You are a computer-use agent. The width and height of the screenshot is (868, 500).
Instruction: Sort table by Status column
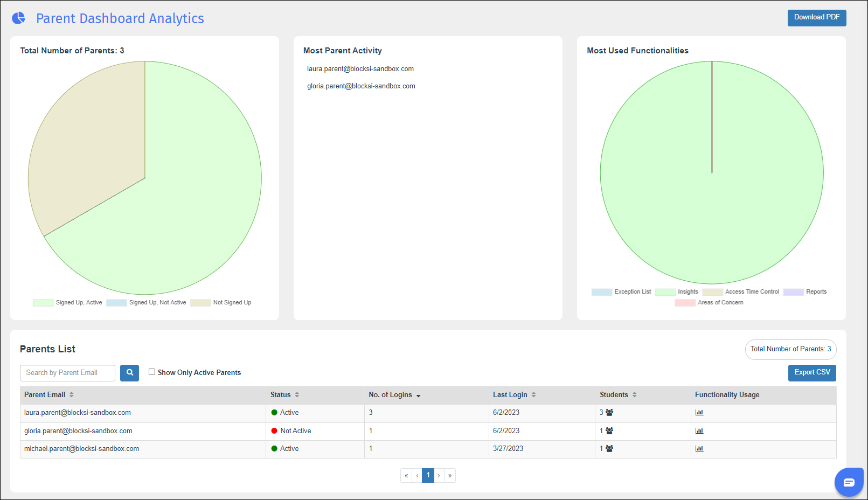click(297, 395)
